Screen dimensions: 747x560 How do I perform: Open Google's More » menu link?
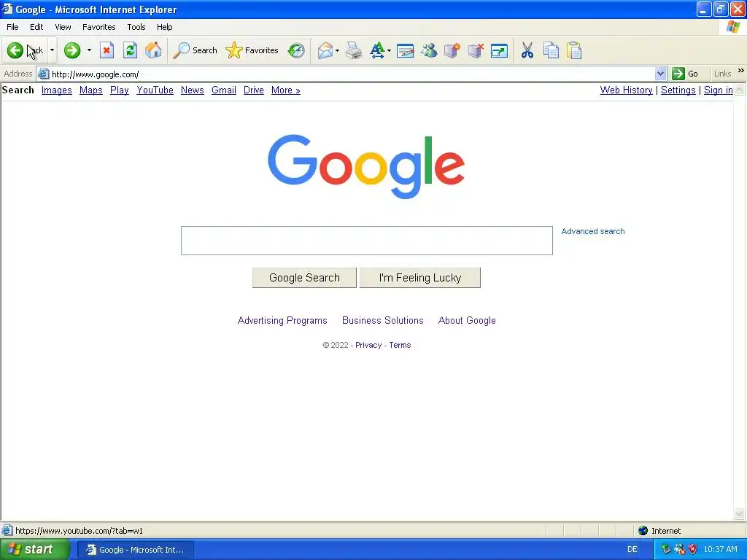286,90
